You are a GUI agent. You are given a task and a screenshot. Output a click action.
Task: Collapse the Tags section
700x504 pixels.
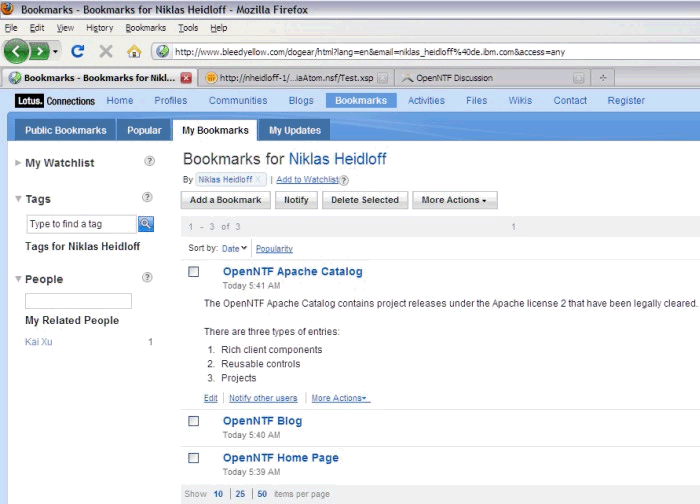[18, 199]
